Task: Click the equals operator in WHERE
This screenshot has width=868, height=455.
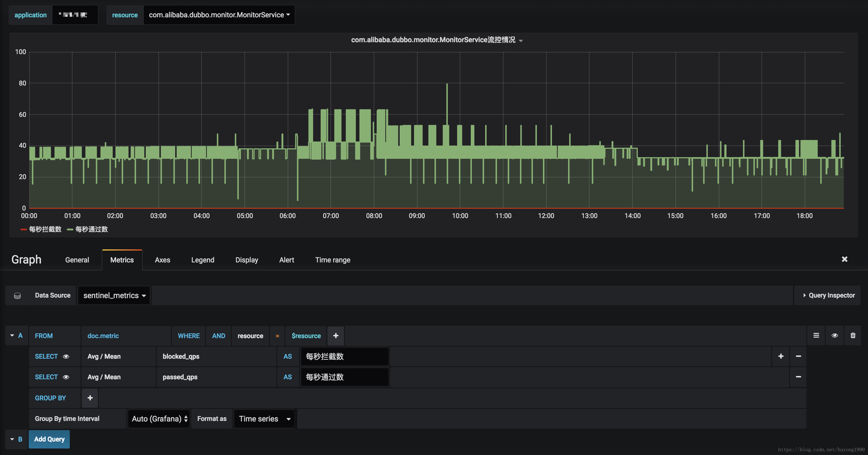Action: tap(277, 335)
